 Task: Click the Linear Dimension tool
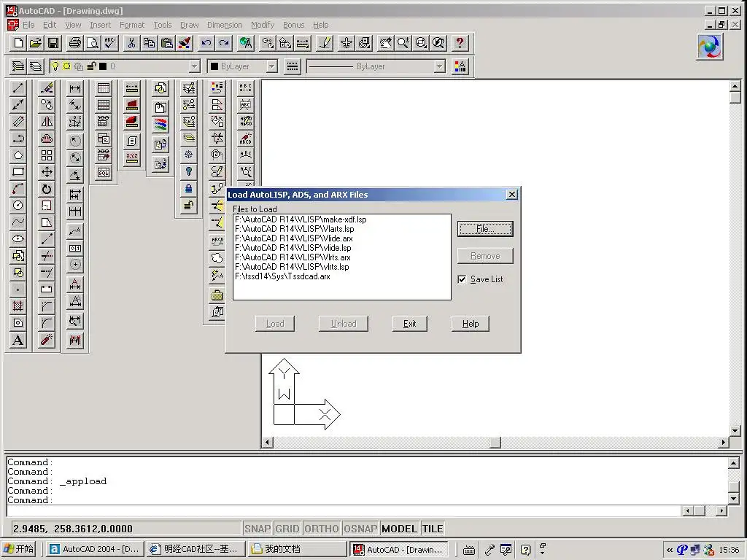(x=75, y=88)
